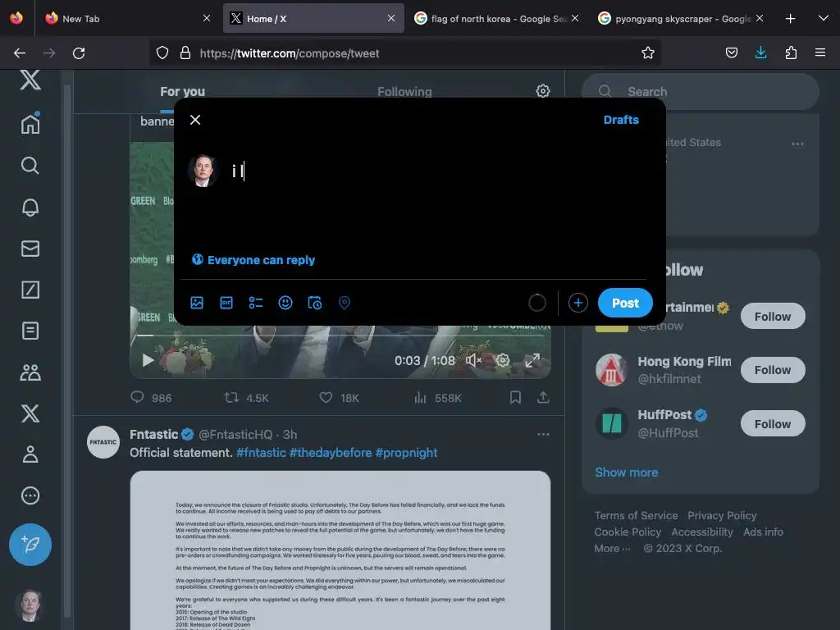840x630 pixels.
Task: Open the #propnight hashtag
Action: pyautogui.click(x=406, y=453)
